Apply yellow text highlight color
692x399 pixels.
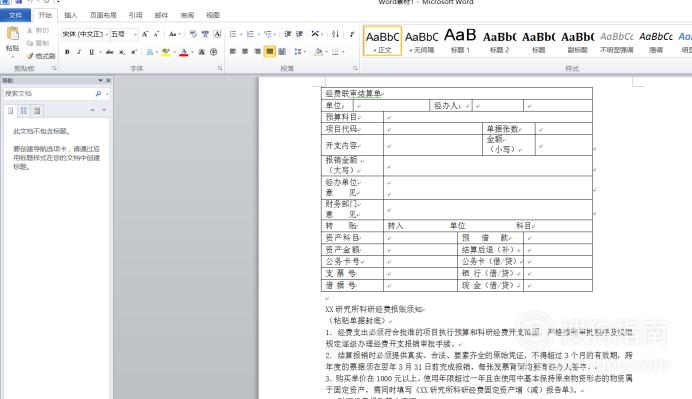click(x=166, y=52)
